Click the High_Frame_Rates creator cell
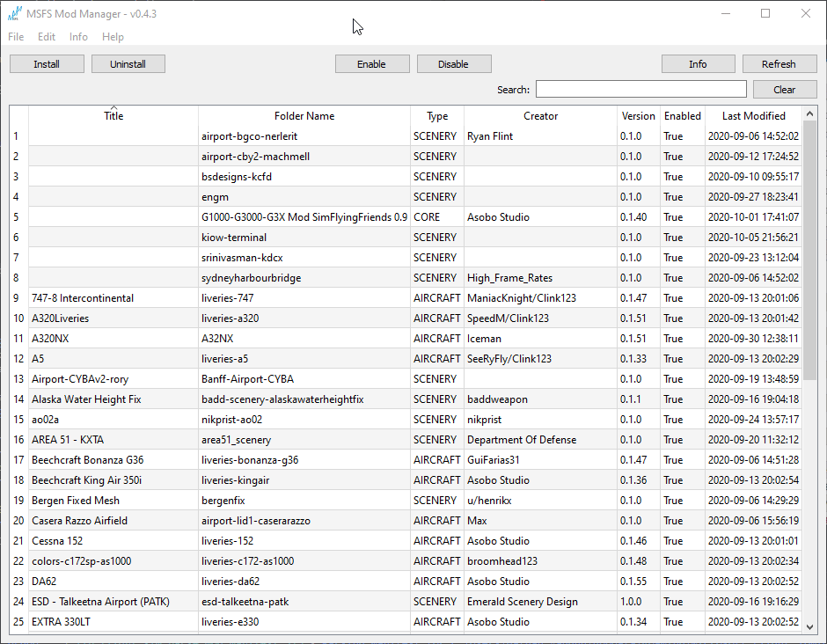The width and height of the screenshot is (827, 644). pyautogui.click(x=540, y=277)
